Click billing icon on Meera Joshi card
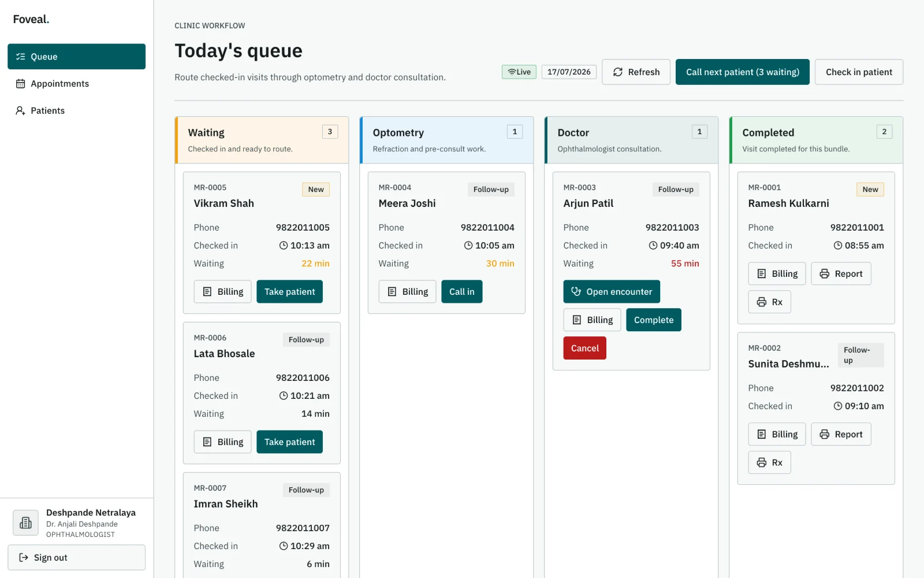 pos(392,292)
